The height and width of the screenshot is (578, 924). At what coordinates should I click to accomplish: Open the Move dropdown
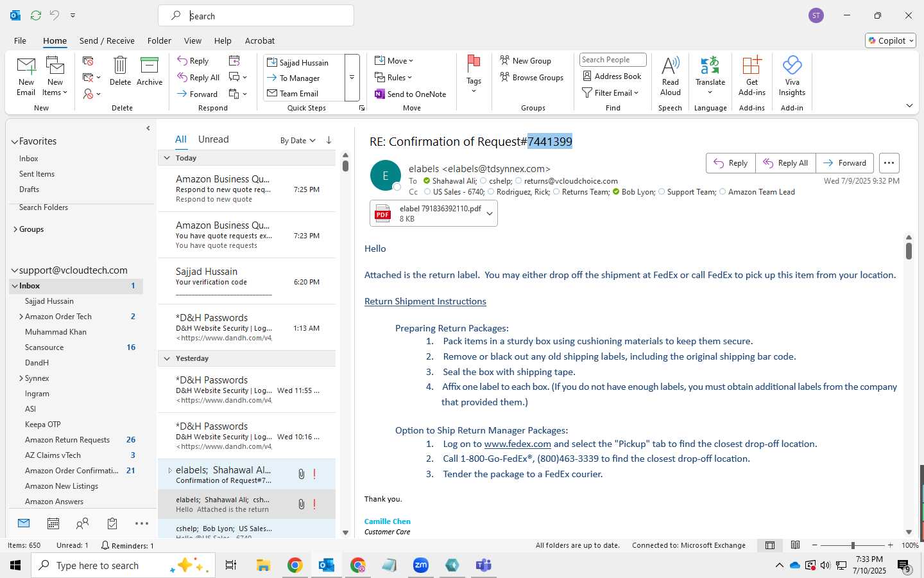tap(394, 61)
